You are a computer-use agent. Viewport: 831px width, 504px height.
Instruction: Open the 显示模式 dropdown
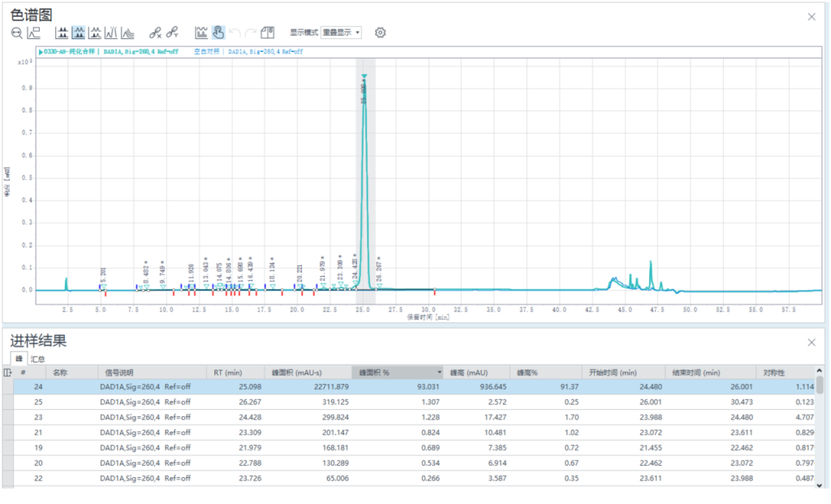[x=342, y=33]
